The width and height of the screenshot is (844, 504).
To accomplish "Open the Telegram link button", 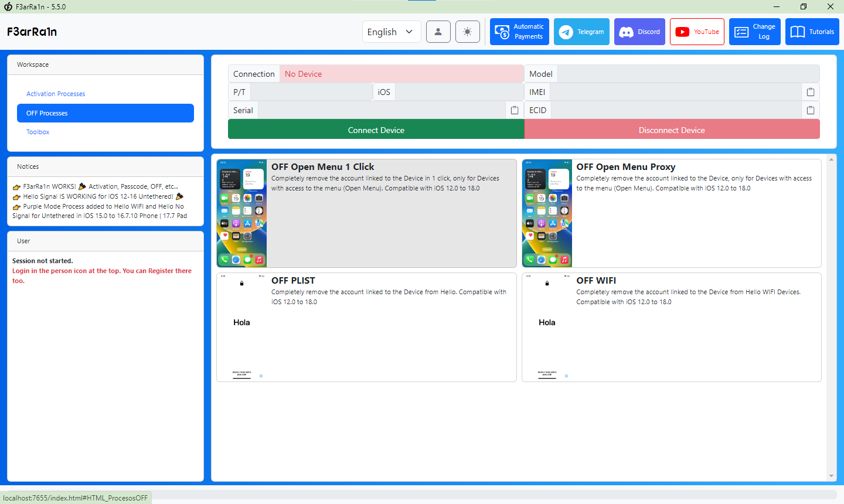I will [x=581, y=32].
